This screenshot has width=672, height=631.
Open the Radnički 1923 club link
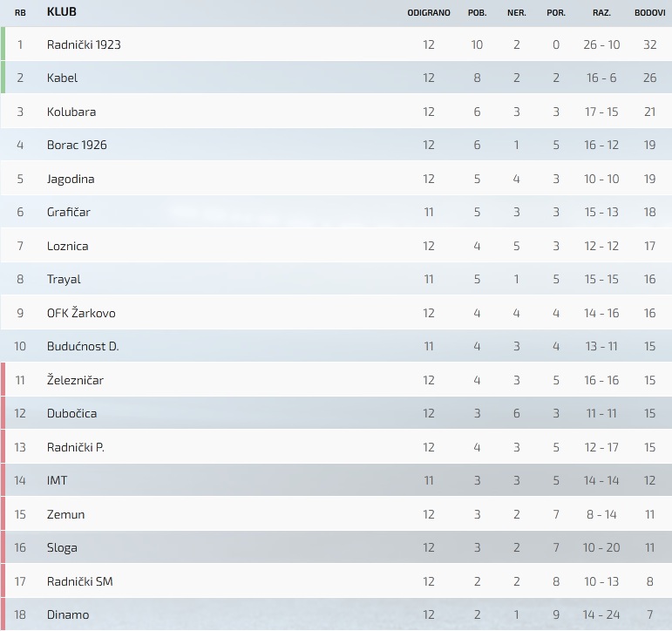84,44
